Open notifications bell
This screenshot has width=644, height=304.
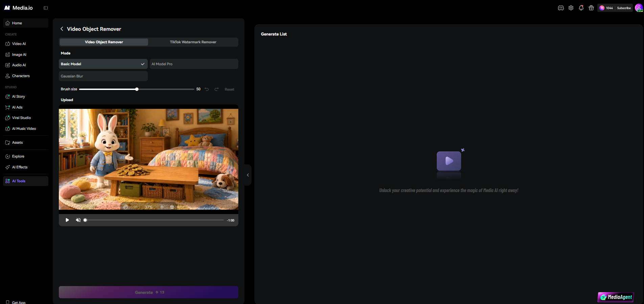click(x=581, y=8)
